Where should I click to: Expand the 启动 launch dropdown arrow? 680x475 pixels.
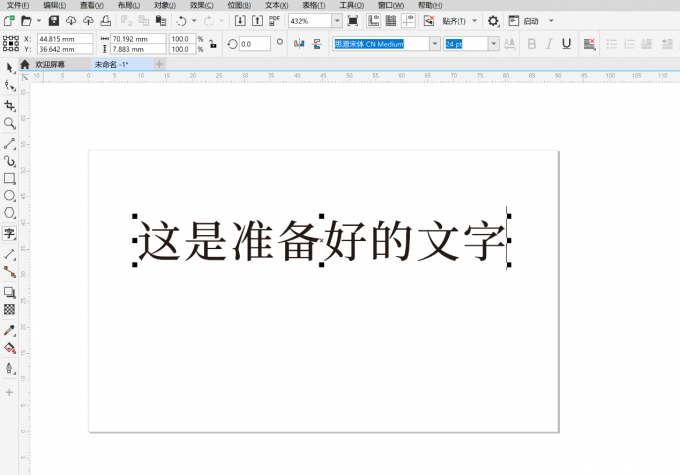coord(551,21)
